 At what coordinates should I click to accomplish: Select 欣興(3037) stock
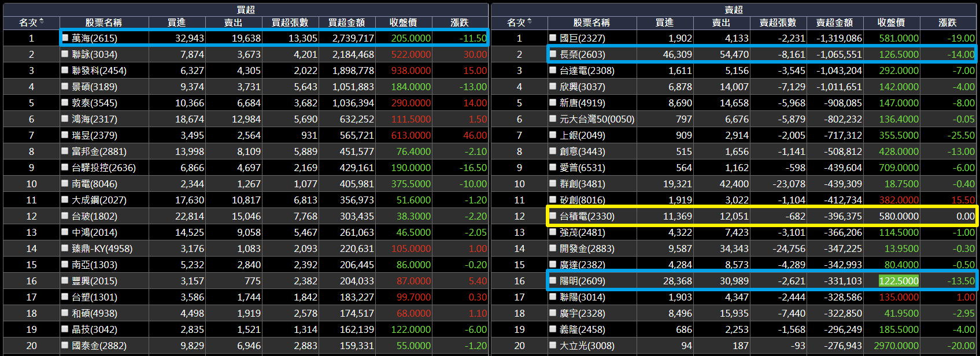(x=582, y=87)
